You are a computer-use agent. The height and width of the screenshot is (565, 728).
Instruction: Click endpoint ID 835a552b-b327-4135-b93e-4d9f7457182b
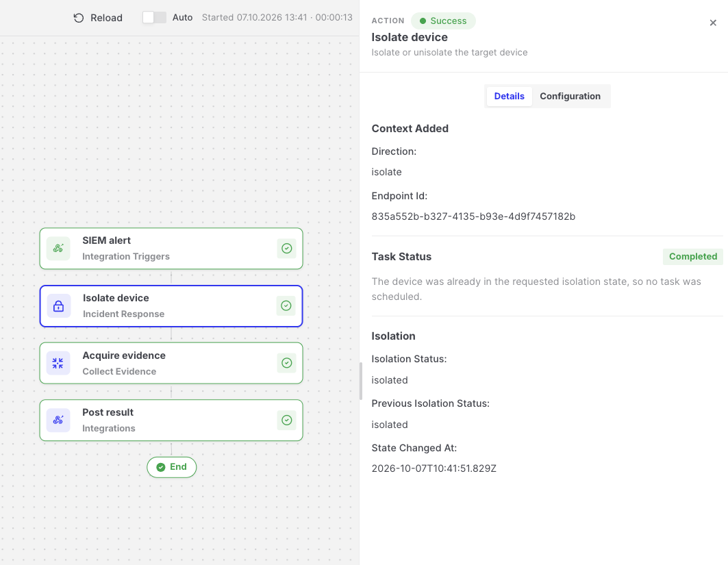pyautogui.click(x=473, y=216)
